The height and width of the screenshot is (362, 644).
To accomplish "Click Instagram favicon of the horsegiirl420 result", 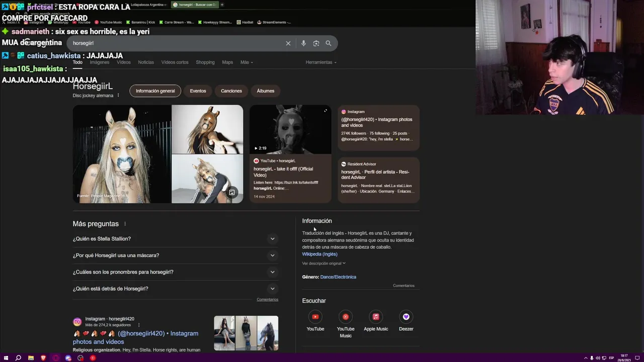I will tap(77, 322).
